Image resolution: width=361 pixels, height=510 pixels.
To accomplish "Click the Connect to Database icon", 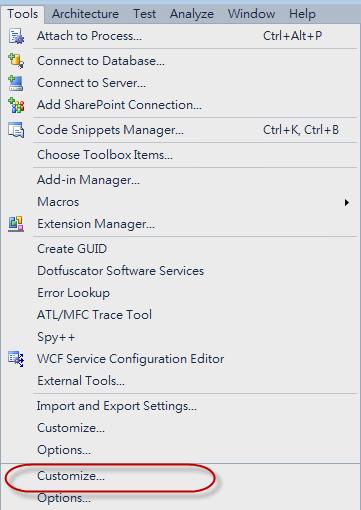I will [16, 61].
